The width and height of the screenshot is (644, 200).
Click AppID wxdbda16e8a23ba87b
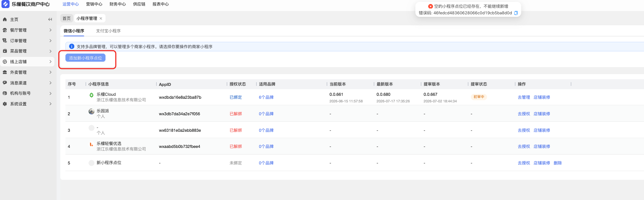180,97
